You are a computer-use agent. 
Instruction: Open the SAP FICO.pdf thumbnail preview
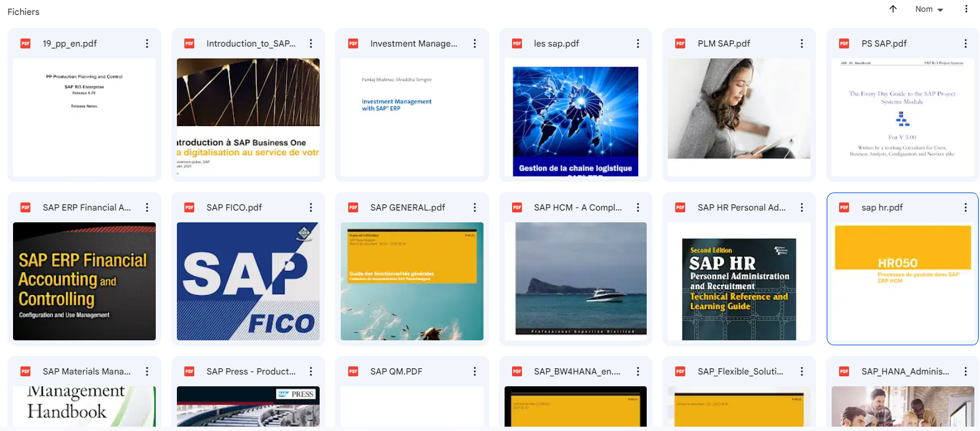(248, 281)
